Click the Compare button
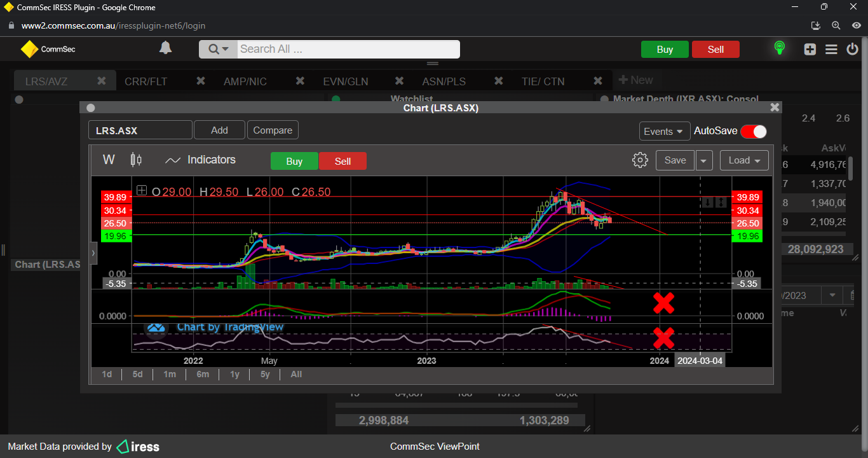Screen dimensions: 868x458 [273, 130]
